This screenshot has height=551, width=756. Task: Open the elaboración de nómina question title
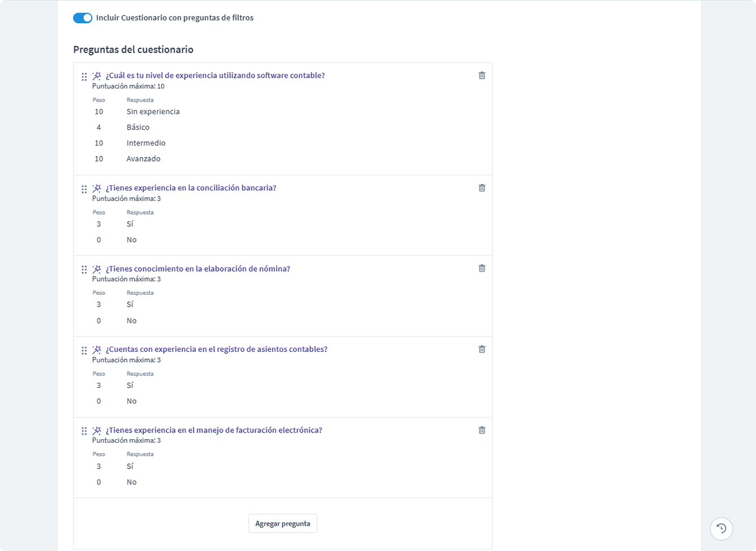198,269
